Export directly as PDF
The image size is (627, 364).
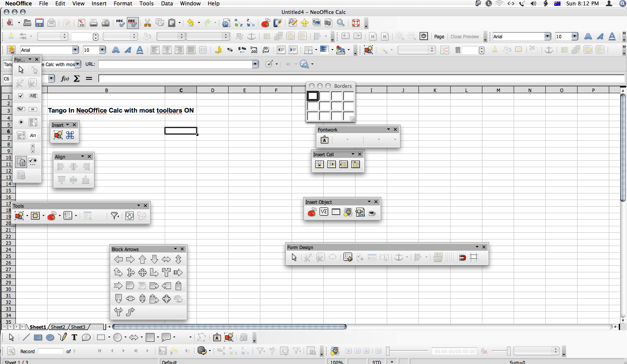tap(82, 23)
